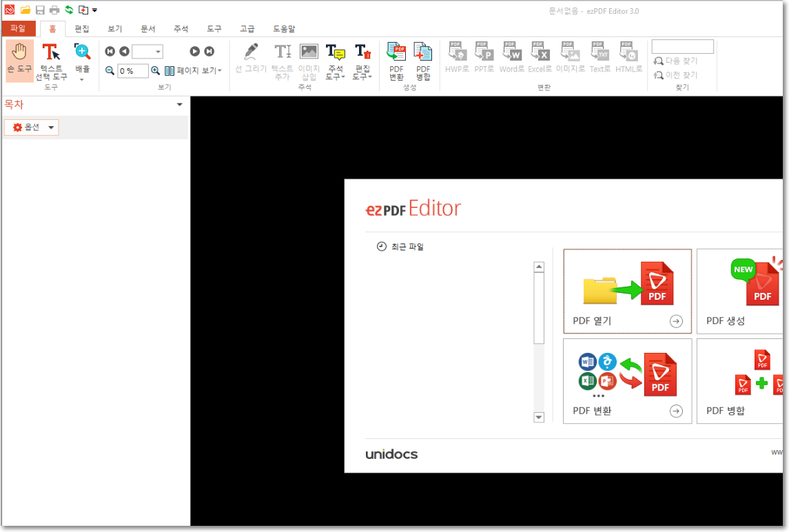Switch to the Home (홈) tab

point(52,29)
